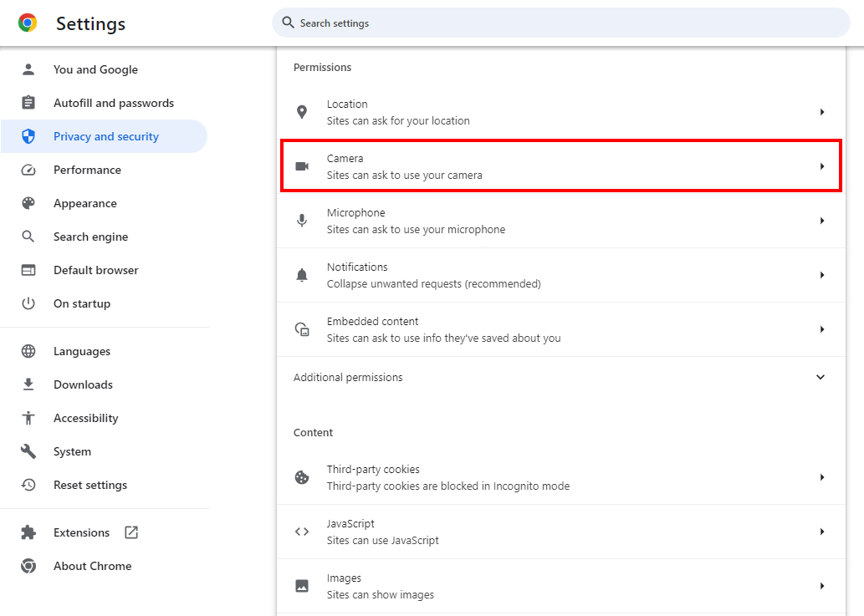Expand Additional permissions chevron
The image size is (864, 616).
[x=821, y=377]
